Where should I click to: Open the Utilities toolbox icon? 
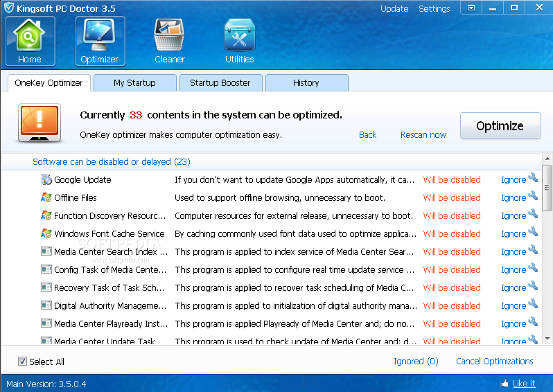(x=240, y=35)
